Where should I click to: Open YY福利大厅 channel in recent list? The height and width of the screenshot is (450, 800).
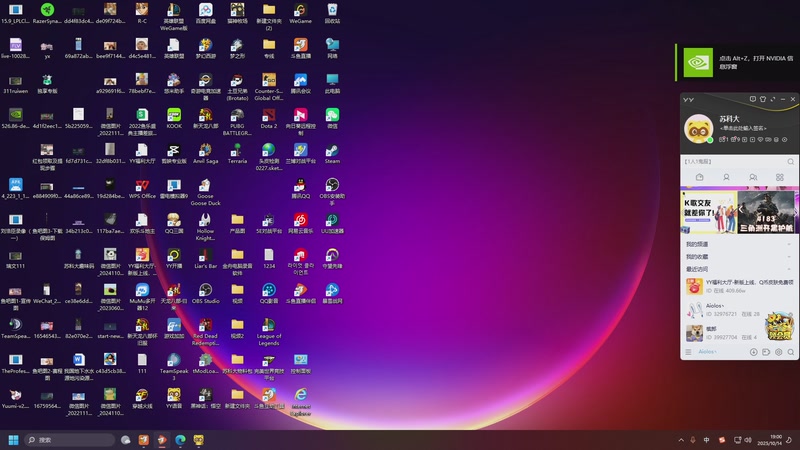(x=739, y=286)
